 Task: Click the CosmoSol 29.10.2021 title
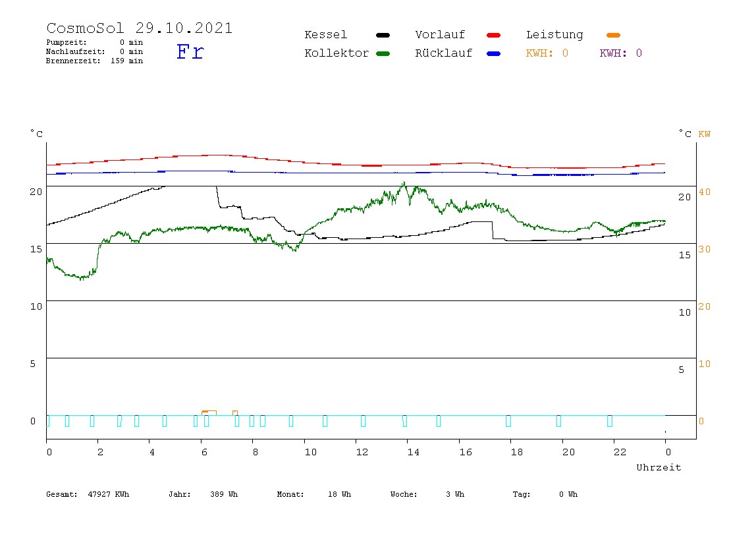pyautogui.click(x=140, y=28)
